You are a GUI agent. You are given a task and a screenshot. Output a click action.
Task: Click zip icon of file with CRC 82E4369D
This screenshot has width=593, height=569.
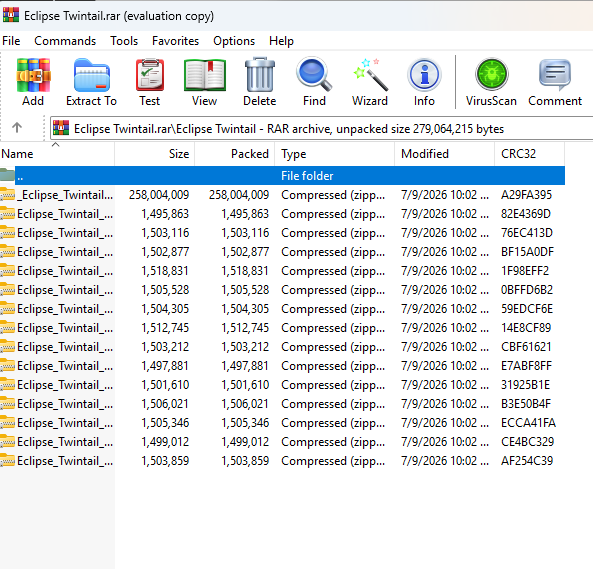pyautogui.click(x=7, y=214)
